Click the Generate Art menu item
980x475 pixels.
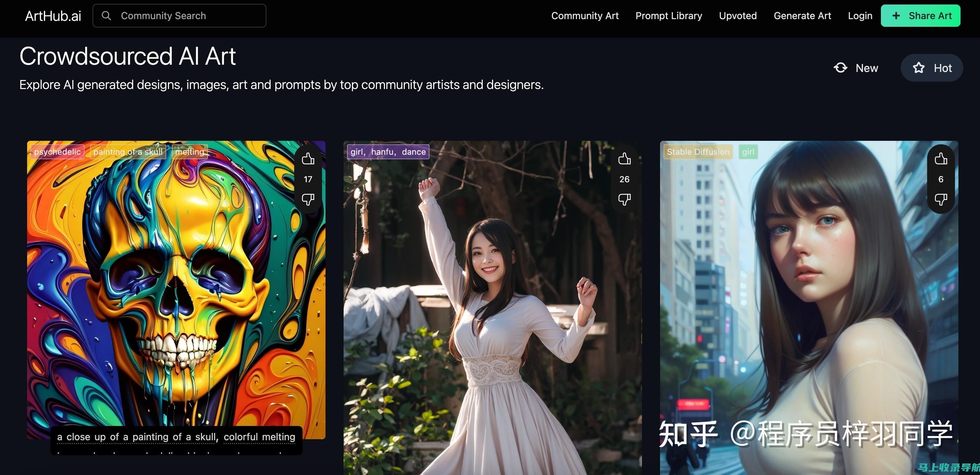coord(803,16)
